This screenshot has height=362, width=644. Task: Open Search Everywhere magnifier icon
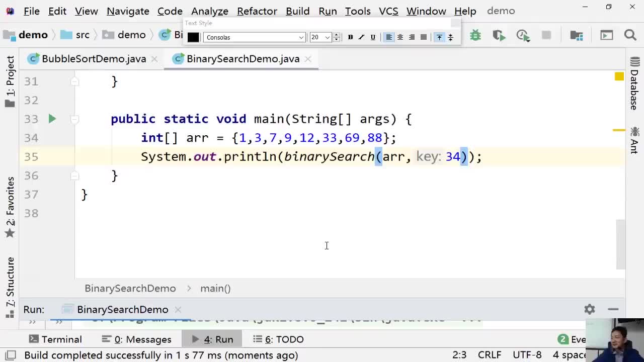point(630,35)
